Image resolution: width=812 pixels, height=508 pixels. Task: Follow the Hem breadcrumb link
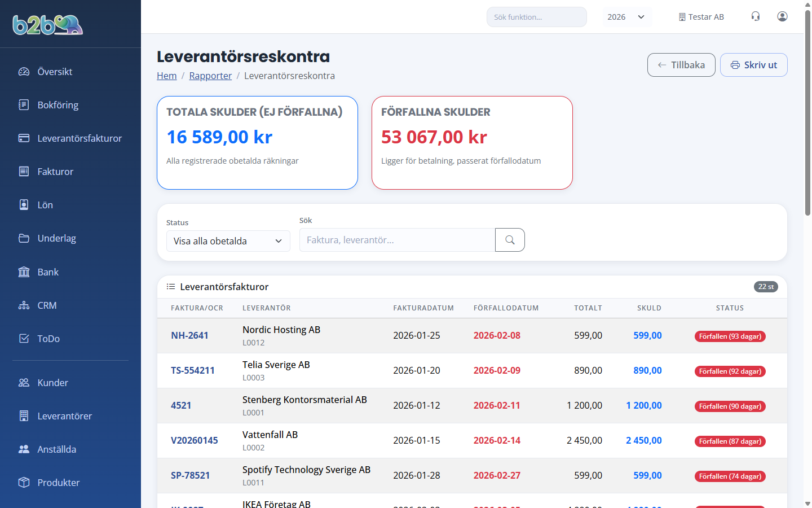pyautogui.click(x=167, y=76)
